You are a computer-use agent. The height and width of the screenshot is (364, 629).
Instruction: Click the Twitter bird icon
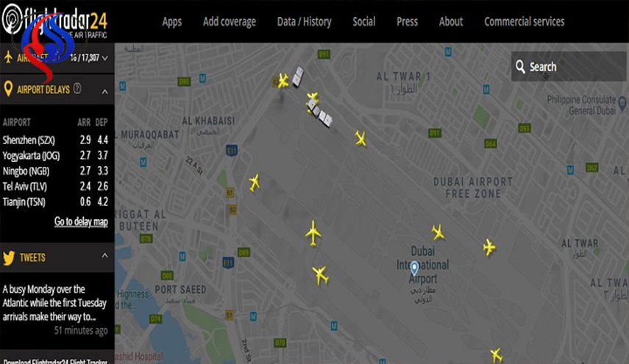(x=9, y=257)
